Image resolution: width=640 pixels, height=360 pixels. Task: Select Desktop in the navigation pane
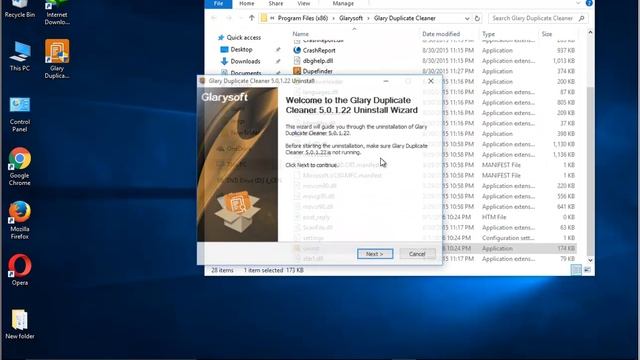click(241, 49)
